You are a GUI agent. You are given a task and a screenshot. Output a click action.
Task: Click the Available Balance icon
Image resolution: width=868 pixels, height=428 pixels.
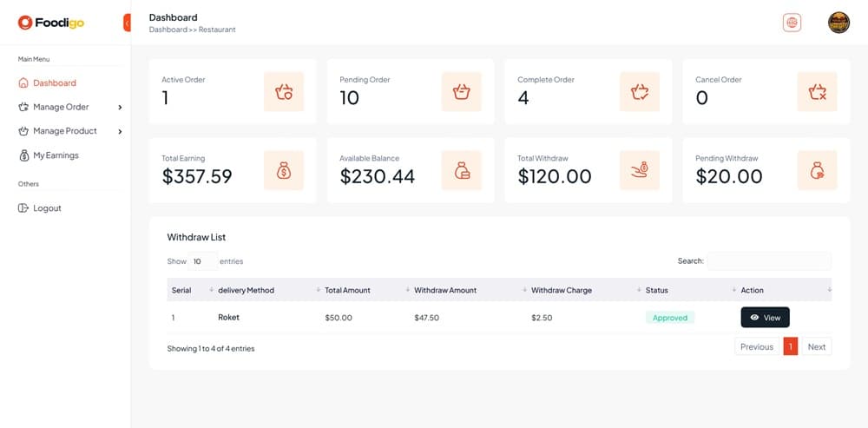click(x=462, y=170)
